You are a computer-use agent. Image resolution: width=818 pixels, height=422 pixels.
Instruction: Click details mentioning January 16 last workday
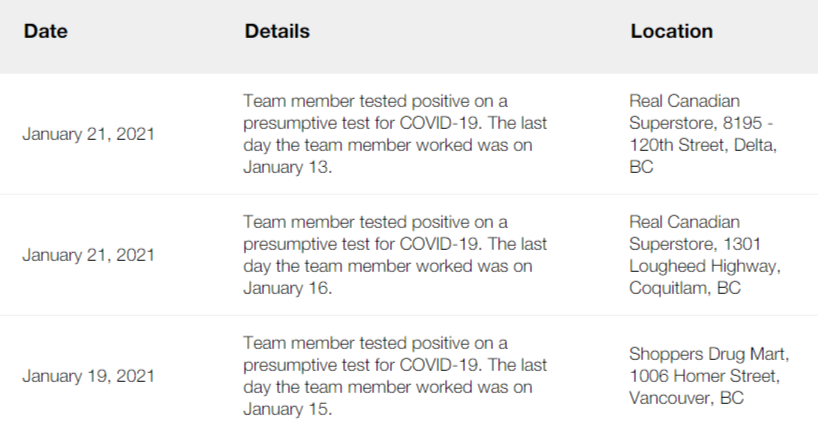[x=395, y=255]
